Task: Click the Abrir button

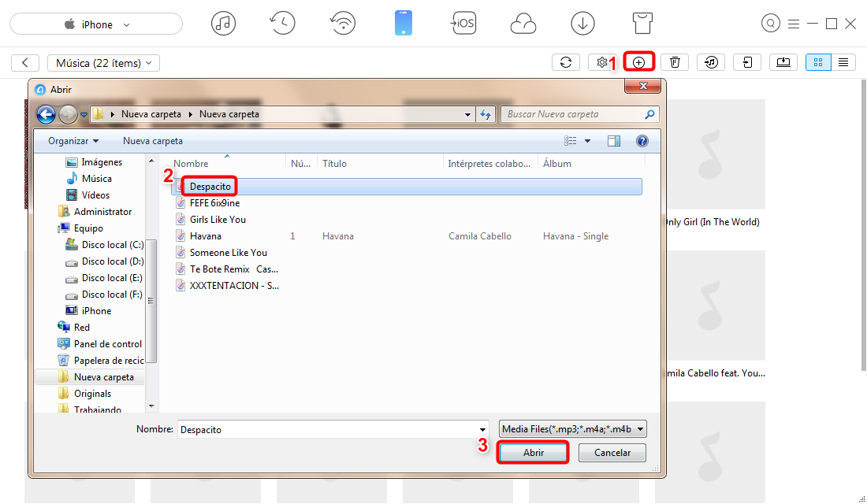Action: coord(533,453)
